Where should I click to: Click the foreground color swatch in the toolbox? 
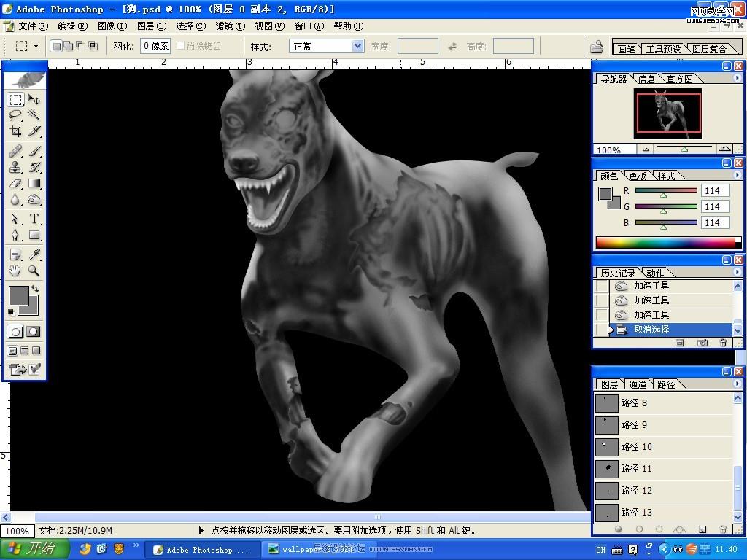tap(18, 295)
